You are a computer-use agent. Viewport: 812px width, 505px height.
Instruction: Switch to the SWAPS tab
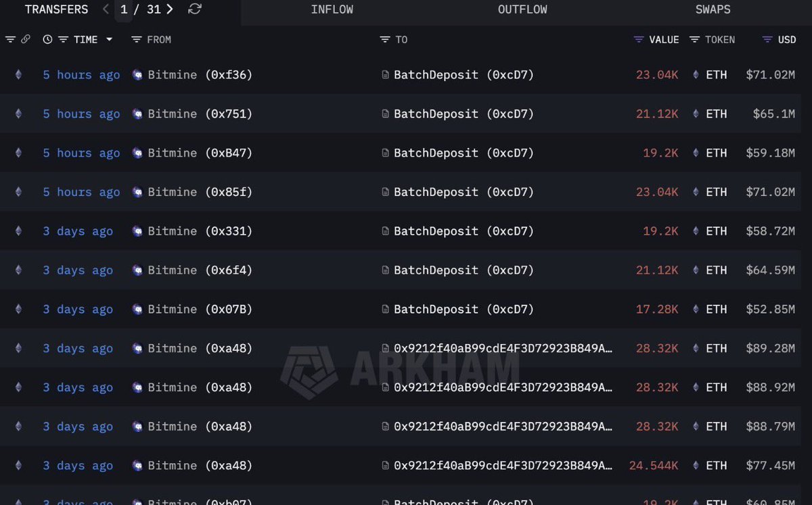coord(713,10)
